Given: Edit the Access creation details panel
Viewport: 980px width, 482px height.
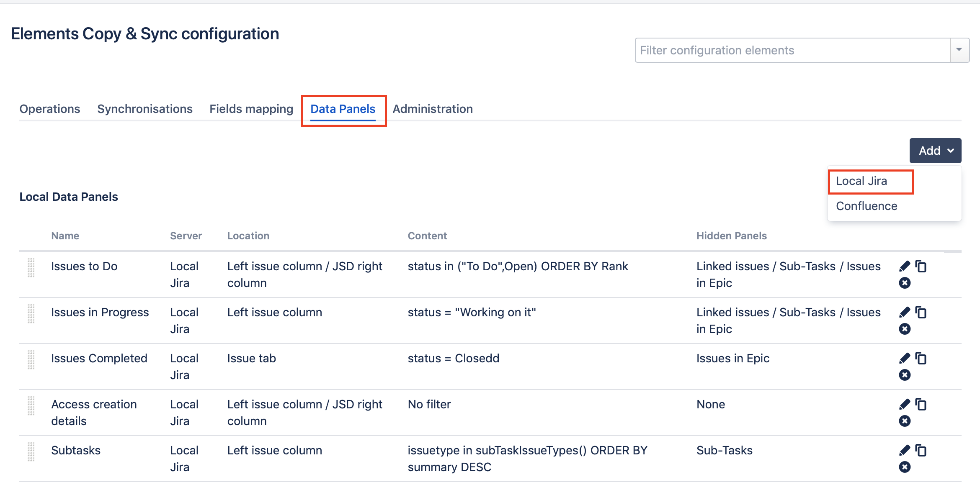Looking at the screenshot, I should tap(905, 404).
